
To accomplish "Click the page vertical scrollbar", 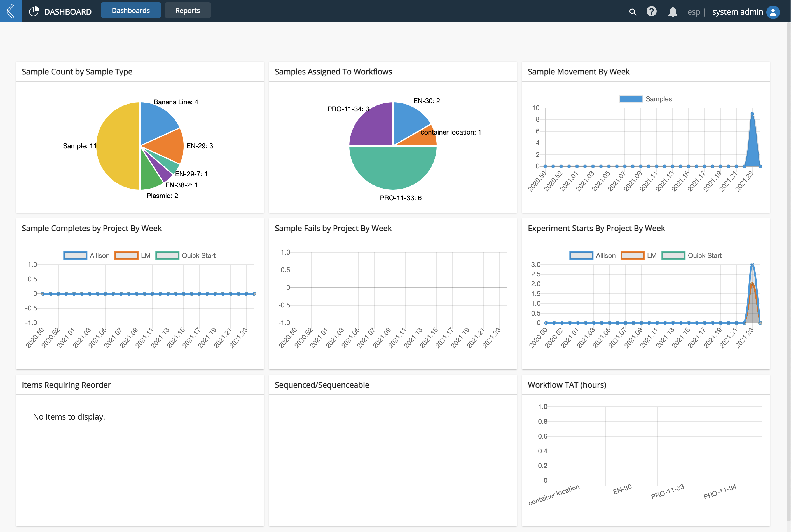I will pos(788,271).
